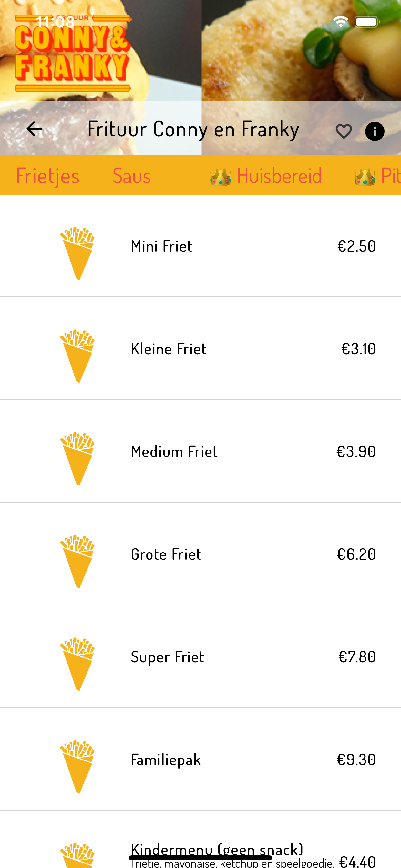Click the fries icon beside Medium Friet

(x=77, y=459)
